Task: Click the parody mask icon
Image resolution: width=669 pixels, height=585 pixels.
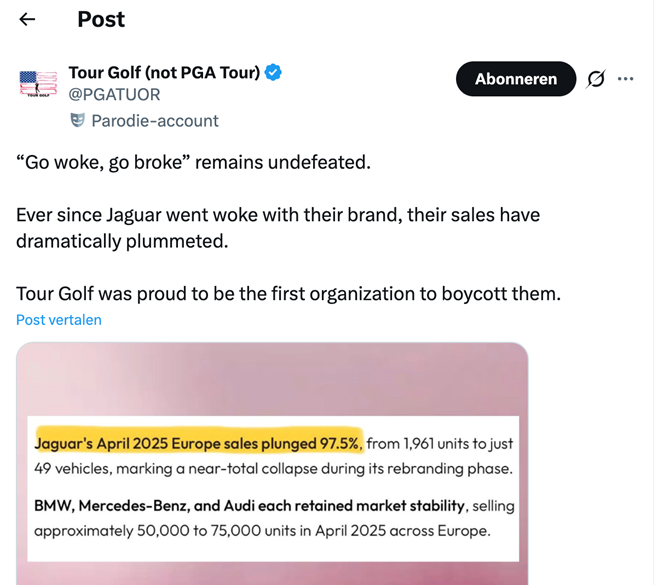Action: [x=77, y=120]
